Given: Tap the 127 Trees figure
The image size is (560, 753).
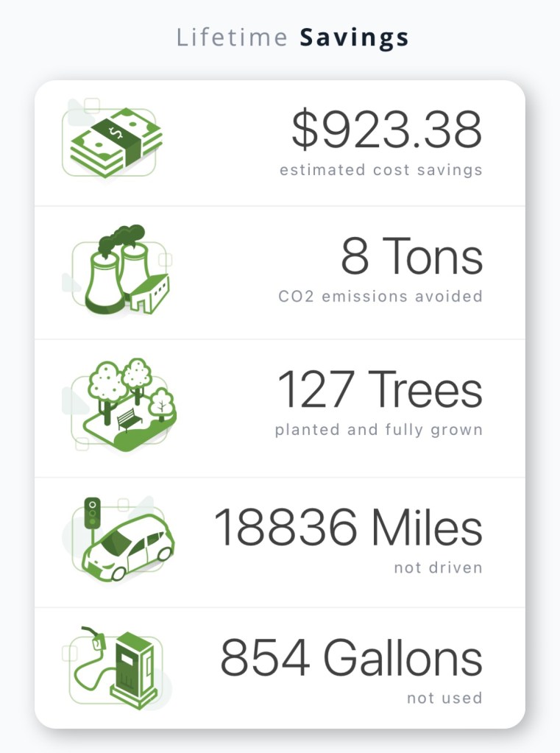Looking at the screenshot, I should click(x=380, y=389).
